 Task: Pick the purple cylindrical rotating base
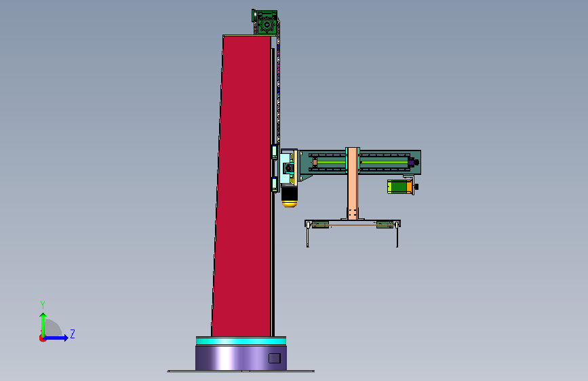click(x=241, y=358)
